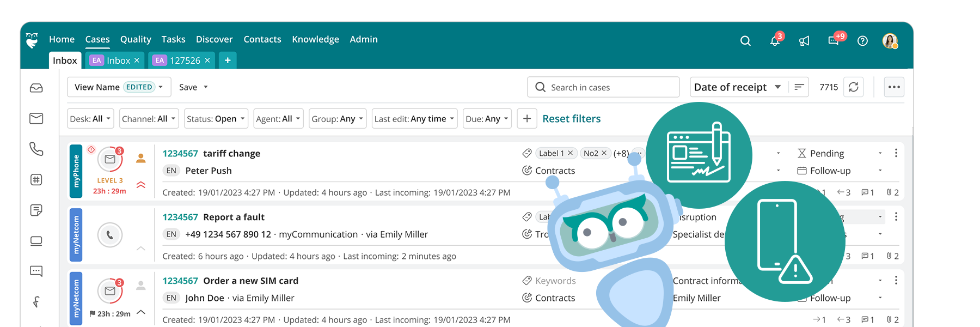Go to the Contacts menu
Viewport: 980px width, 327px height.
click(262, 39)
